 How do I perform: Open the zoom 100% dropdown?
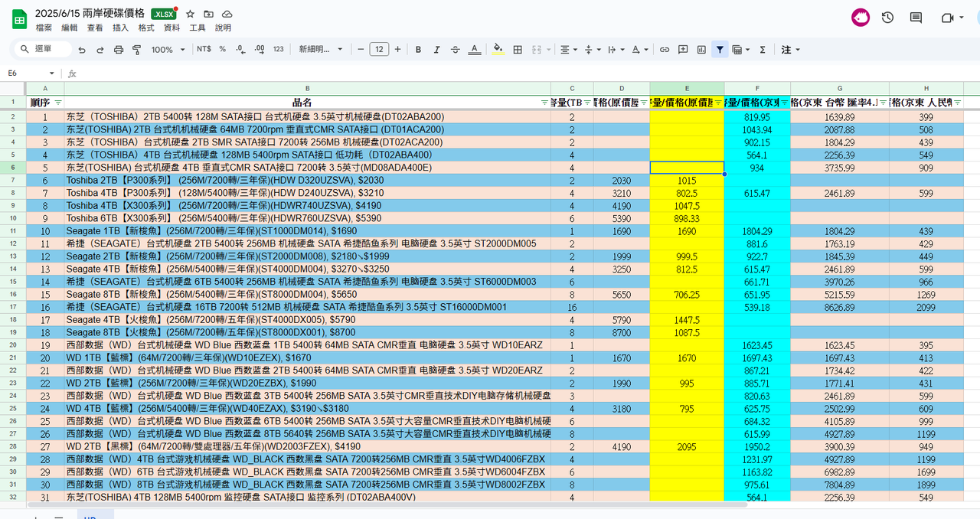tap(168, 49)
